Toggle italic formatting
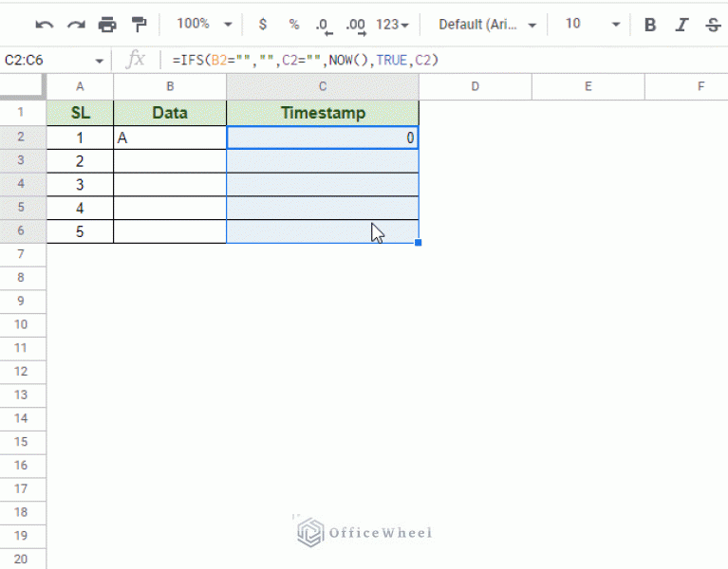Screen dimensions: 728x569 681,25
